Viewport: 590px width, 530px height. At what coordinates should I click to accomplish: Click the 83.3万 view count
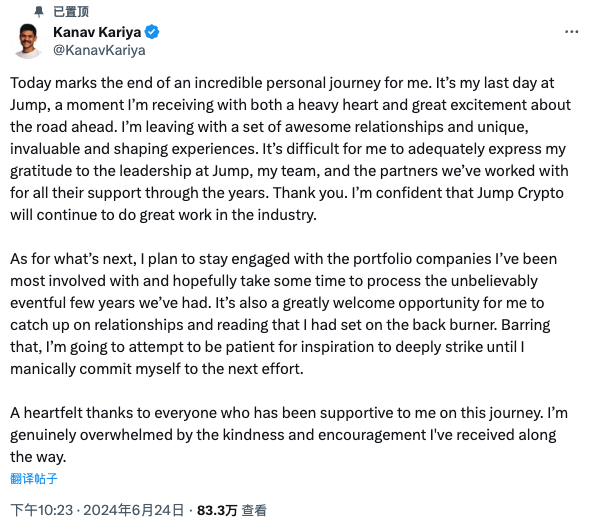(x=217, y=510)
